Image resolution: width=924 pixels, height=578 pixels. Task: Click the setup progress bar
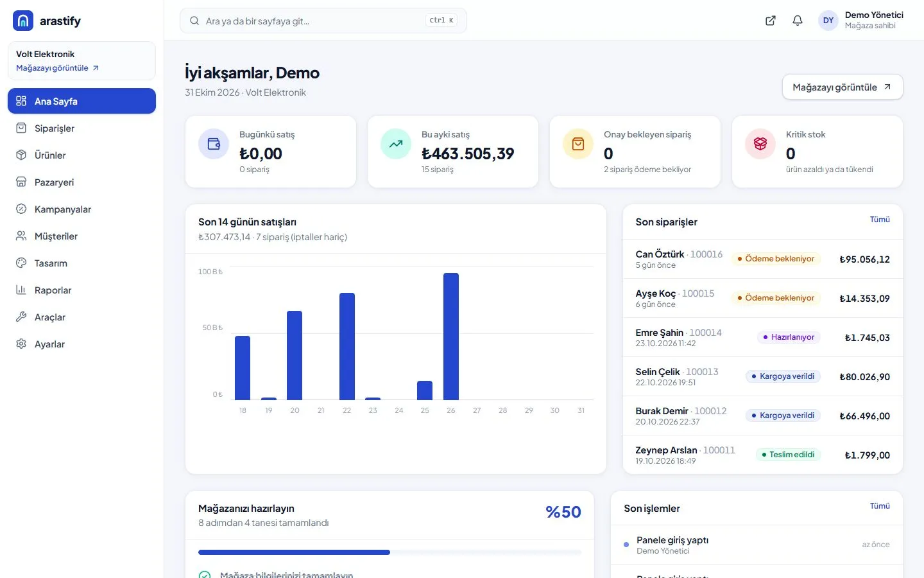[x=389, y=552]
